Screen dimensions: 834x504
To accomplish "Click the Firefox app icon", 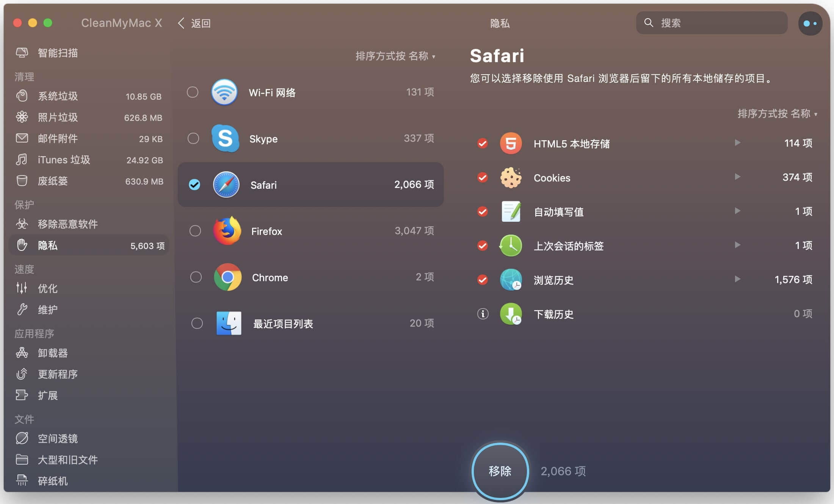I will (227, 231).
